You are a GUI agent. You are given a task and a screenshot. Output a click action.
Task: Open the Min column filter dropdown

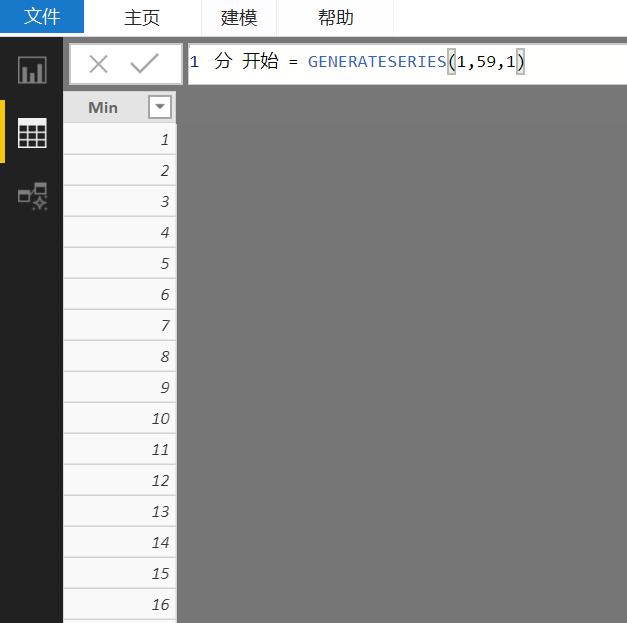pos(160,107)
